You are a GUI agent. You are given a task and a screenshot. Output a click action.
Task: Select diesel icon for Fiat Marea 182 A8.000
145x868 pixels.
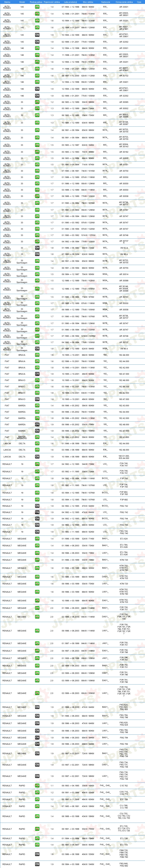click(x=37, y=424)
